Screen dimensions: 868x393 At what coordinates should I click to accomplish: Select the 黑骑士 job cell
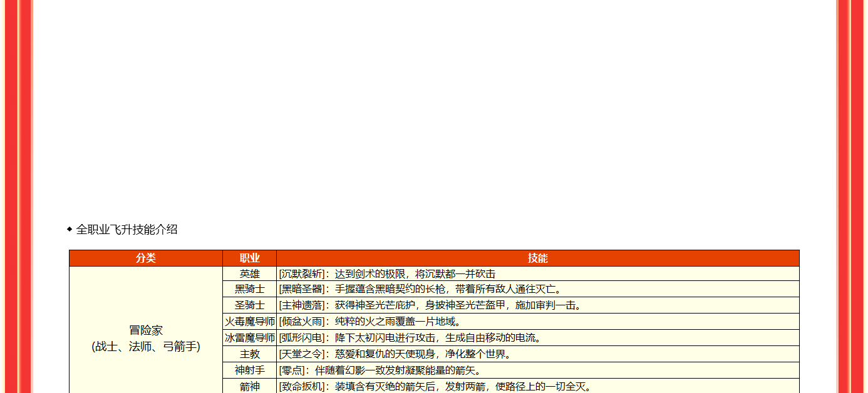pos(249,289)
